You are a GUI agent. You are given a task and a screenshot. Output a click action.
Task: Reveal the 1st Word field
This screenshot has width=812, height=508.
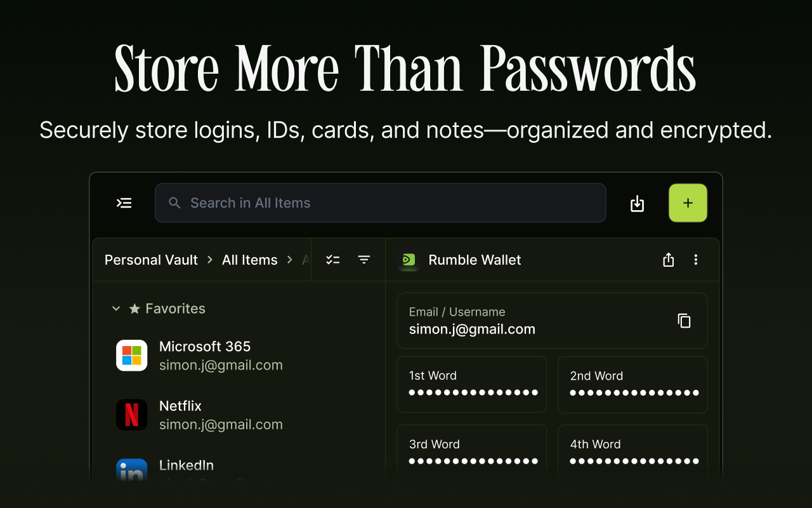click(x=472, y=385)
